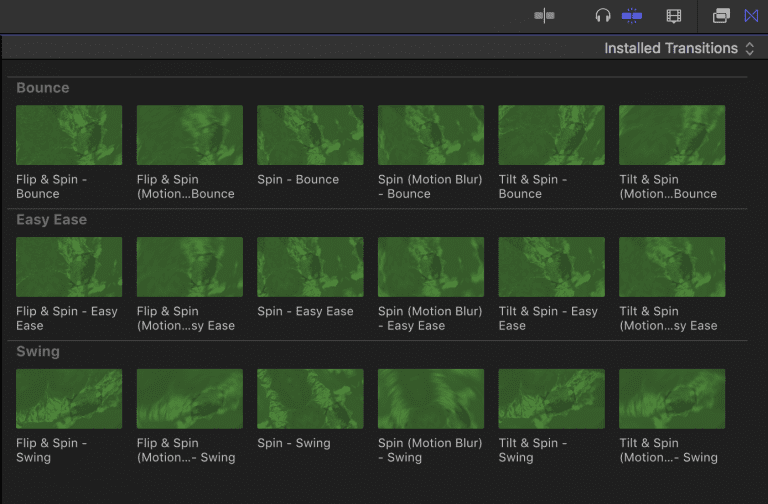Pick the Tilt & Spin - Bounce thumbnail
This screenshot has height=504, width=768.
[x=552, y=135]
